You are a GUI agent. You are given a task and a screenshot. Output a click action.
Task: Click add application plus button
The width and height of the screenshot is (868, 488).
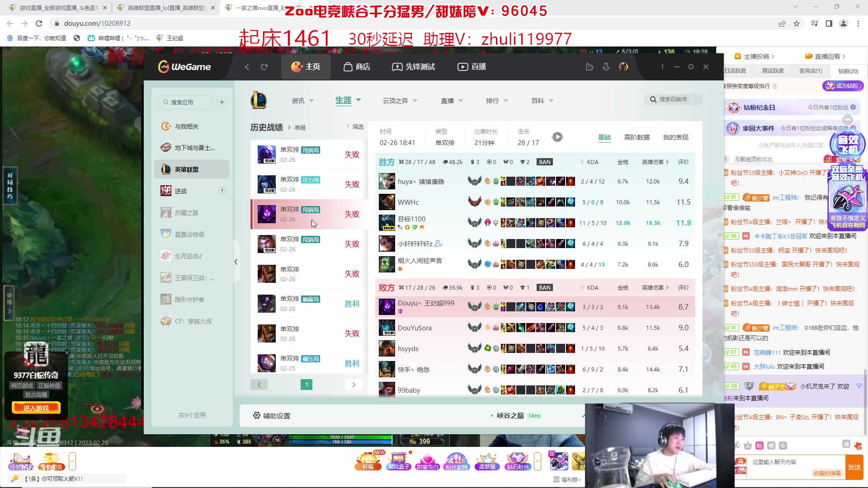[x=222, y=102]
